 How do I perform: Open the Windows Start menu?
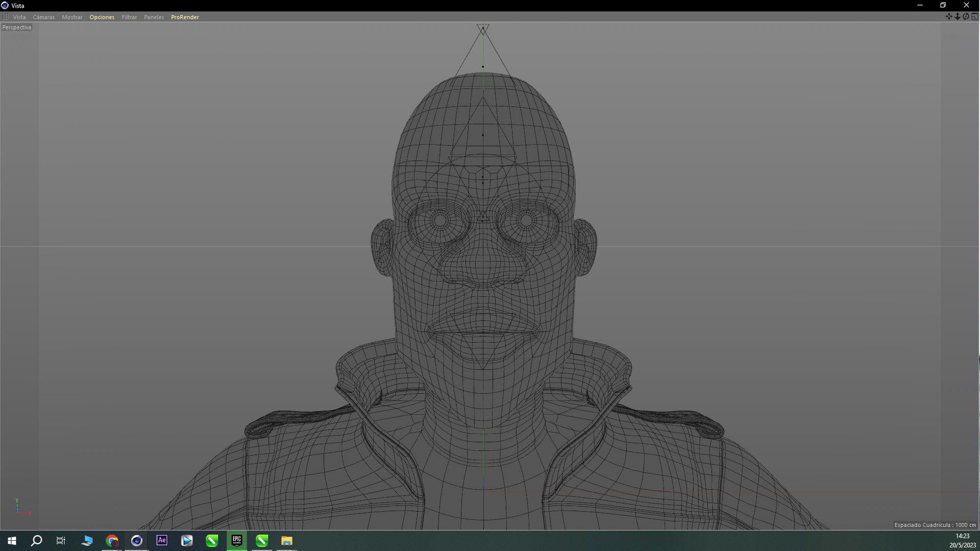coord(12,541)
